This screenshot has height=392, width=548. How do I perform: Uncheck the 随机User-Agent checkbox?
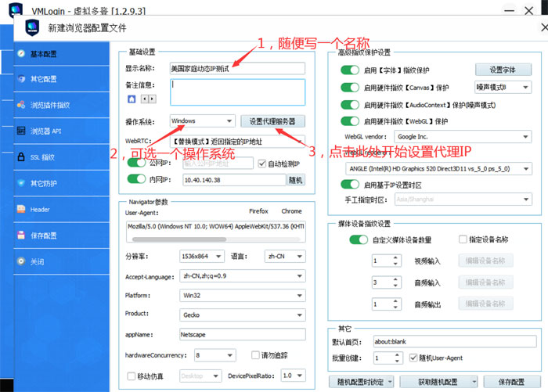(x=413, y=358)
